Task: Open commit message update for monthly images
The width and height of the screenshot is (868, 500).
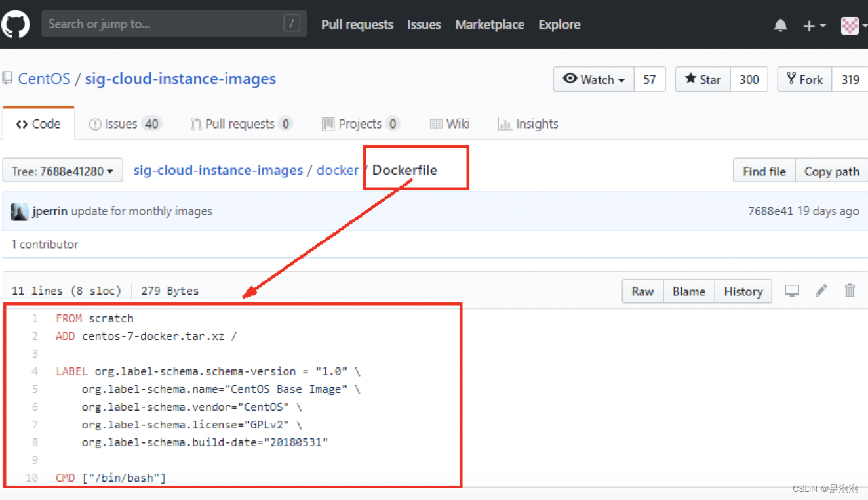Action: coord(142,211)
